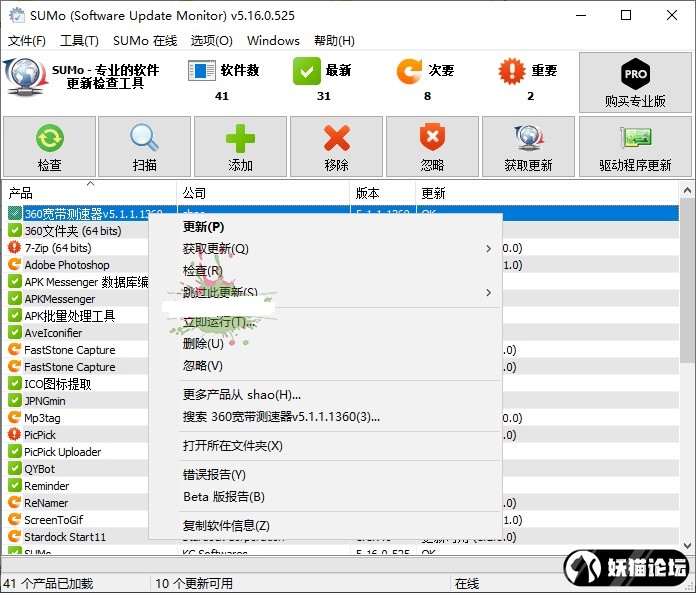696x593 pixels.
Task: Click the green check icon beside Reminder
Action: (15, 485)
